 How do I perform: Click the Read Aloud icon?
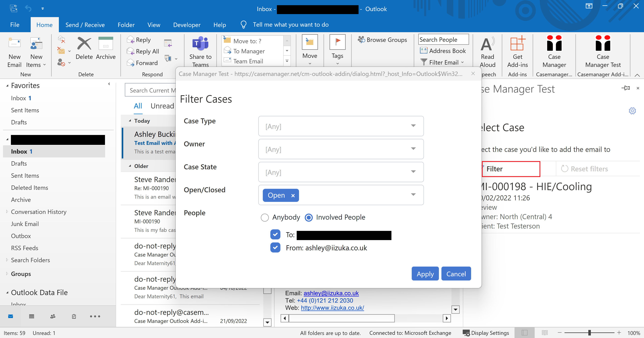tap(488, 52)
